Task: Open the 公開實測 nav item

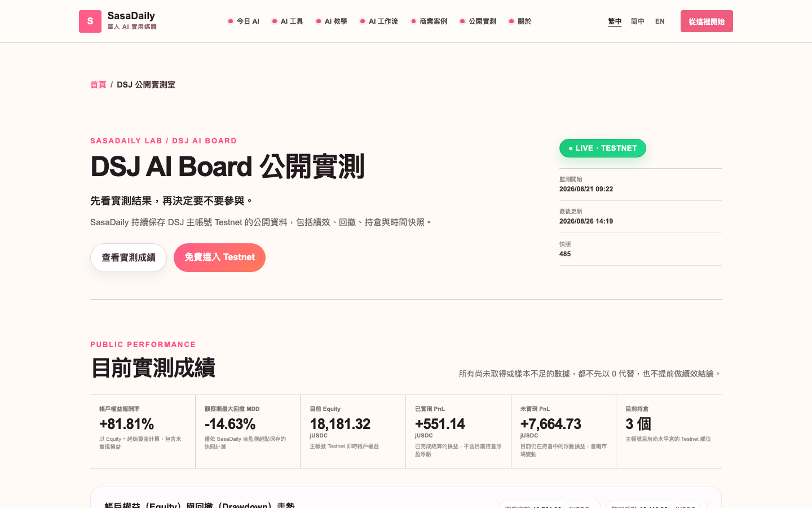Action: [x=478, y=21]
